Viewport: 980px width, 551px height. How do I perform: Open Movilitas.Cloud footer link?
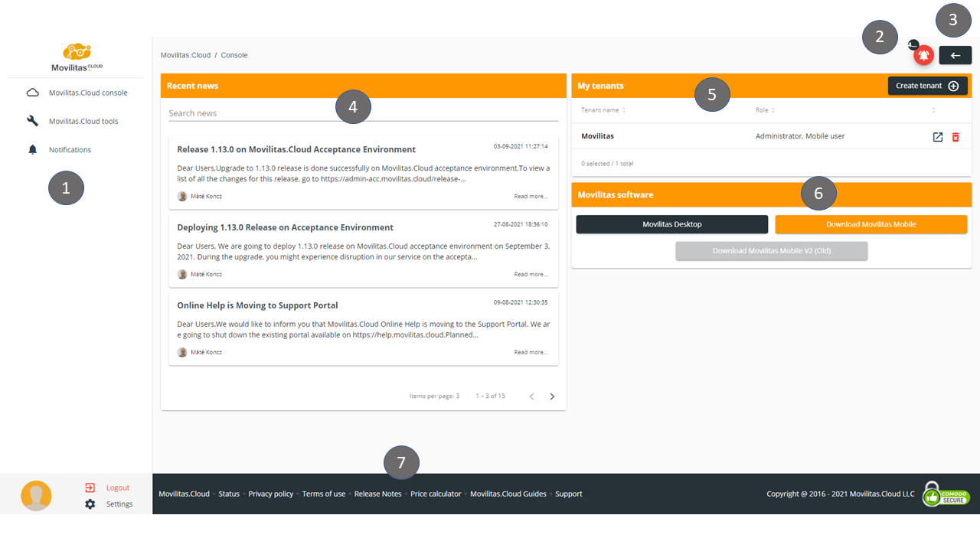184,494
